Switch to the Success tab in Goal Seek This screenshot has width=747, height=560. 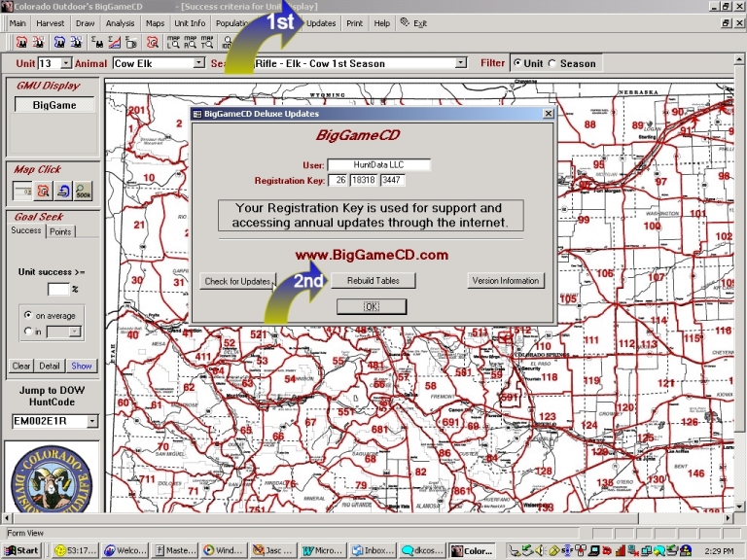(x=26, y=230)
